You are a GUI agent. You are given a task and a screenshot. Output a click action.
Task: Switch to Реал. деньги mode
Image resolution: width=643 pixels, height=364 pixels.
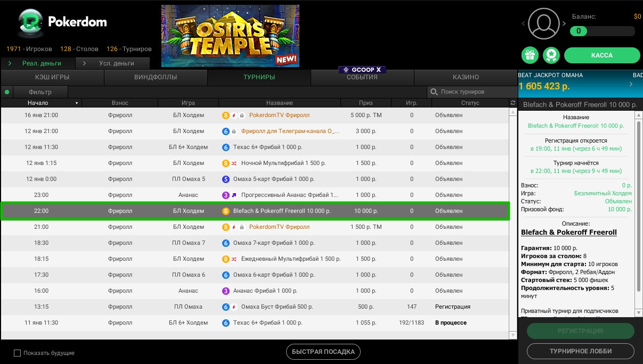pos(38,63)
